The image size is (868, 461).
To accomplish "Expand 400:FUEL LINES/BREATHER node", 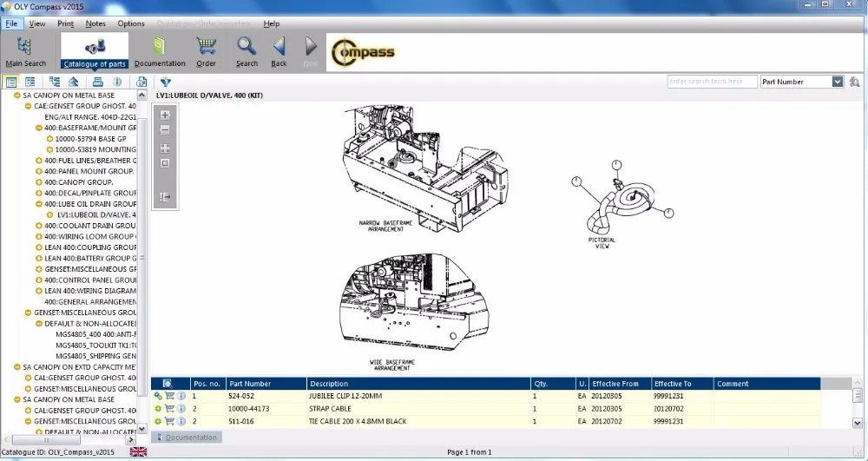I will 39,161.
